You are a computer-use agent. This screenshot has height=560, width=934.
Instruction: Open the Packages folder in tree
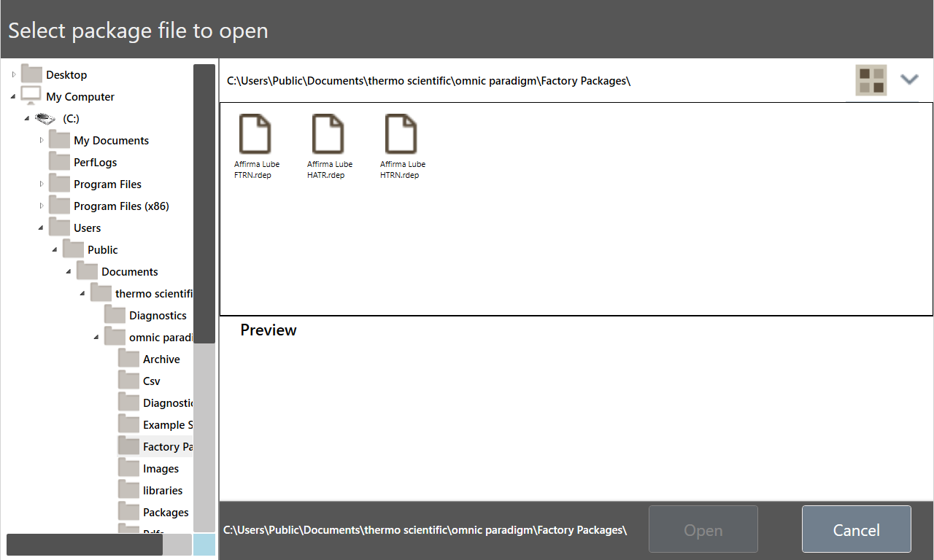click(166, 512)
